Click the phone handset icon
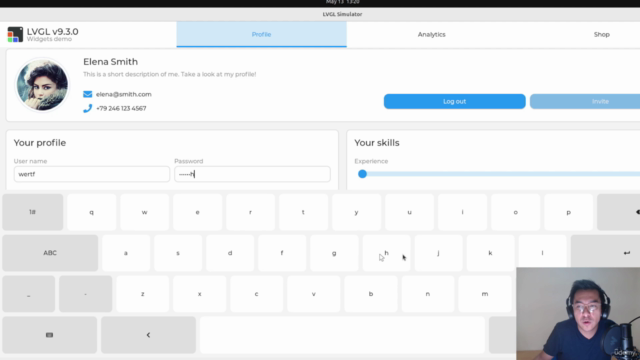 [87, 108]
